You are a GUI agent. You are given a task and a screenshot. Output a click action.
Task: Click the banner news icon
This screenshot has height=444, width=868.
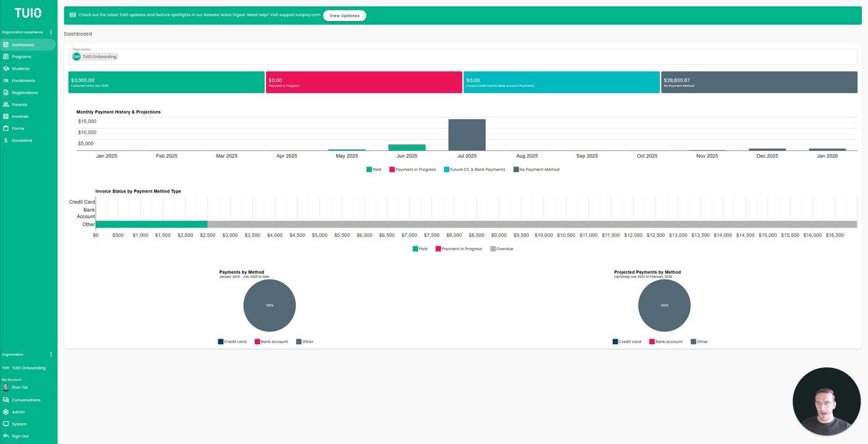click(x=73, y=15)
